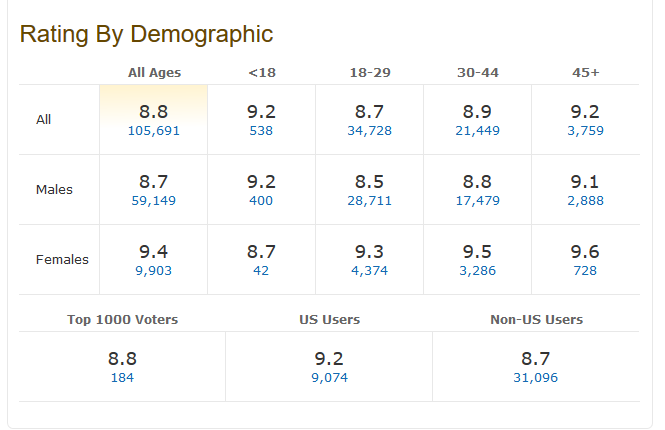Open the 34,728 votes link for ages 18-29
The image size is (665, 430).
pyautogui.click(x=370, y=131)
